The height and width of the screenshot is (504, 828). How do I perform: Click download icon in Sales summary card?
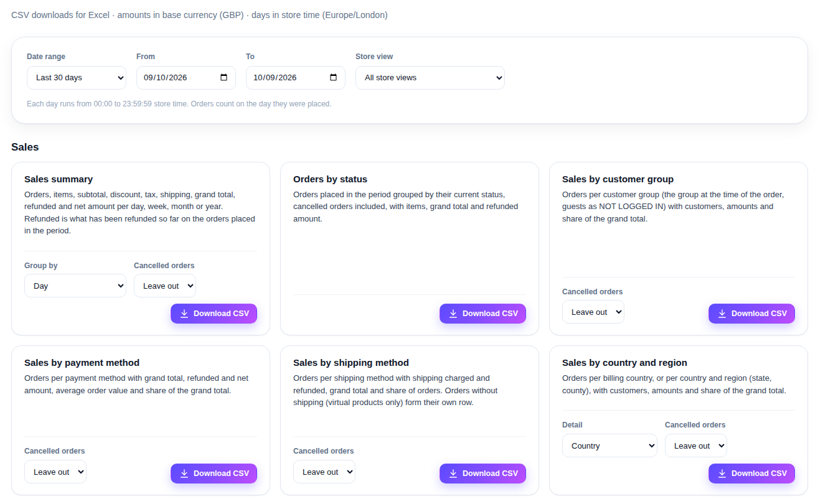point(184,314)
